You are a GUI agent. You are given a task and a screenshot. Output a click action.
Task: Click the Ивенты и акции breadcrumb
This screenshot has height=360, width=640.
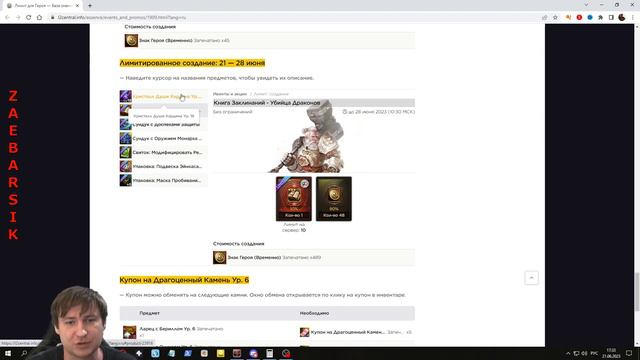[230, 94]
